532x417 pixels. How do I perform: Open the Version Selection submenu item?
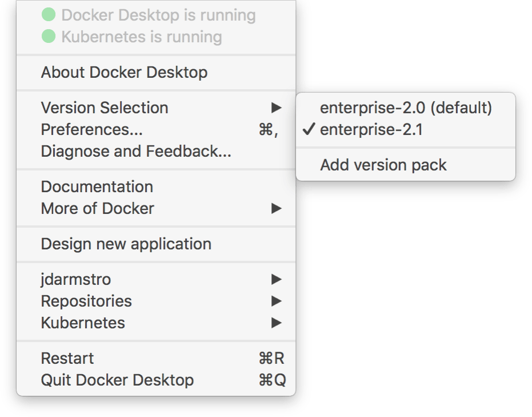pos(156,108)
